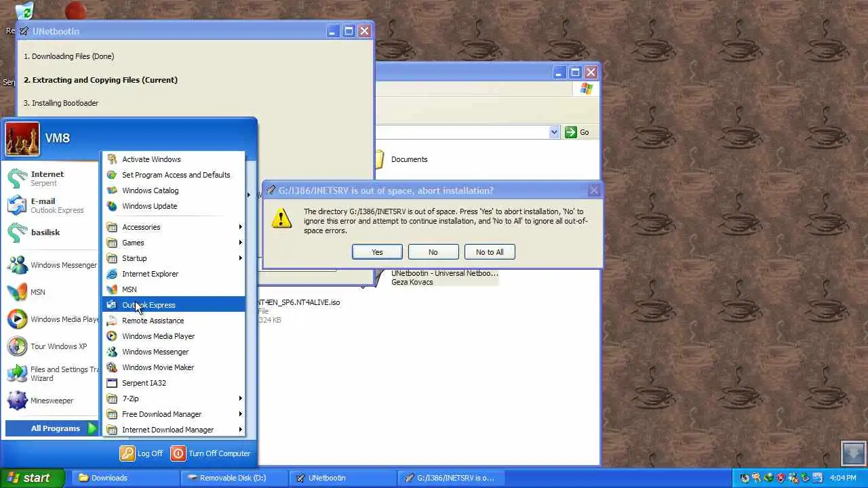
Task: Click Yes to abort installation
Action: [x=377, y=252]
